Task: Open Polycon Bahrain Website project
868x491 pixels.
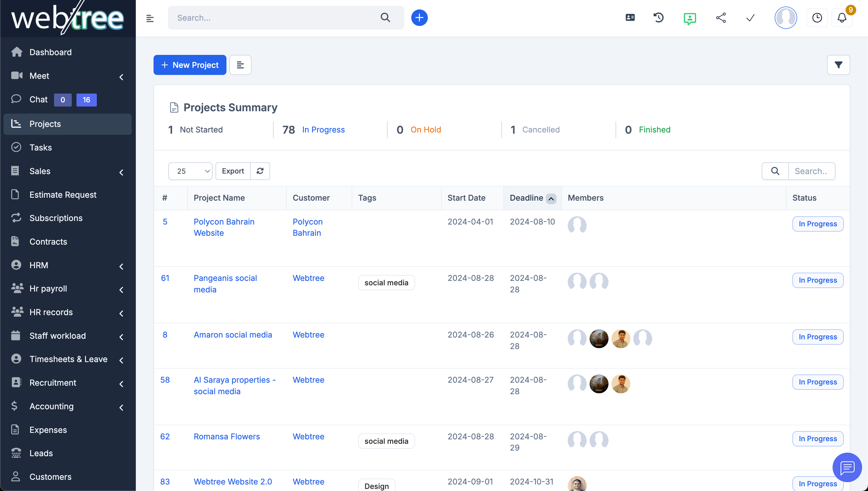Action: pos(224,227)
